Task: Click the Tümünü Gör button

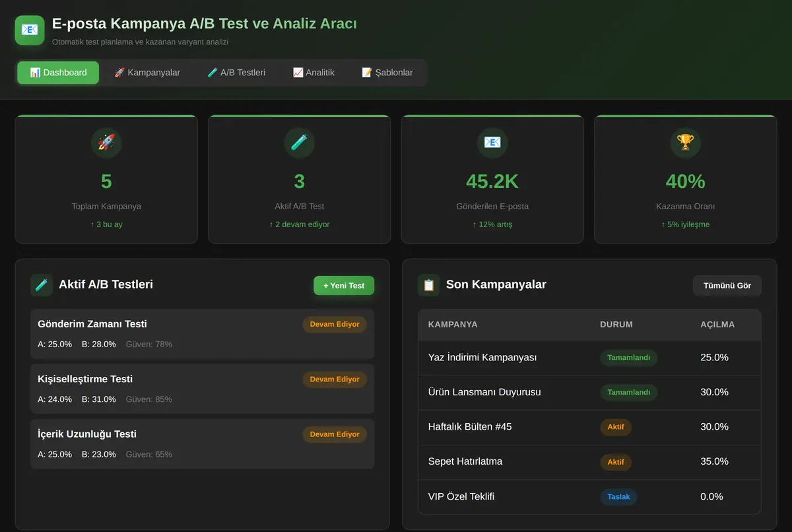Action: click(727, 285)
